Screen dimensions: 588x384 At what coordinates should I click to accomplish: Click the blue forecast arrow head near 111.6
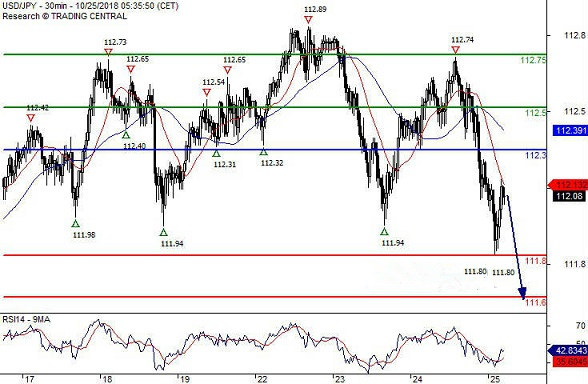click(522, 292)
